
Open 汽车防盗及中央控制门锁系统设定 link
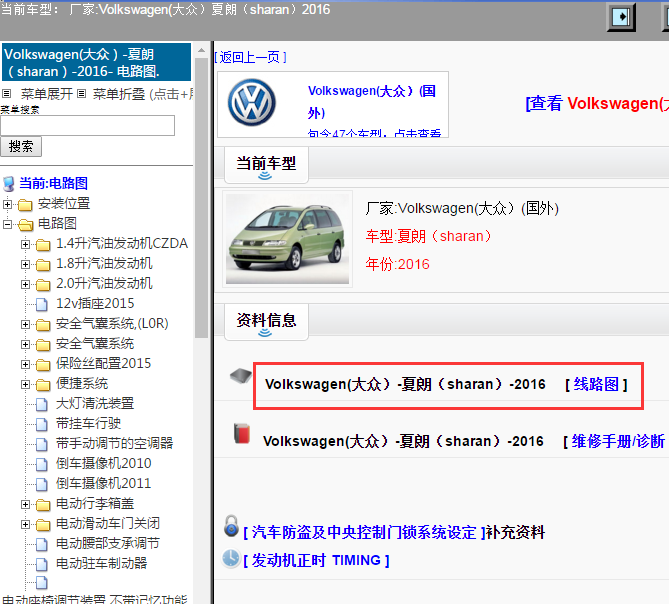click(364, 532)
